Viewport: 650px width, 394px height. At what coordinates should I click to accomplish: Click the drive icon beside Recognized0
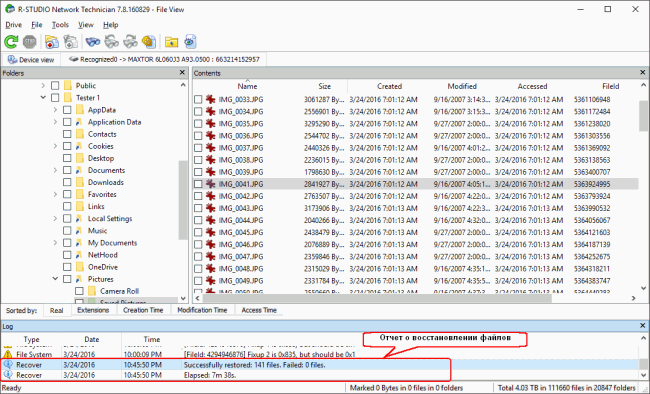[x=74, y=59]
